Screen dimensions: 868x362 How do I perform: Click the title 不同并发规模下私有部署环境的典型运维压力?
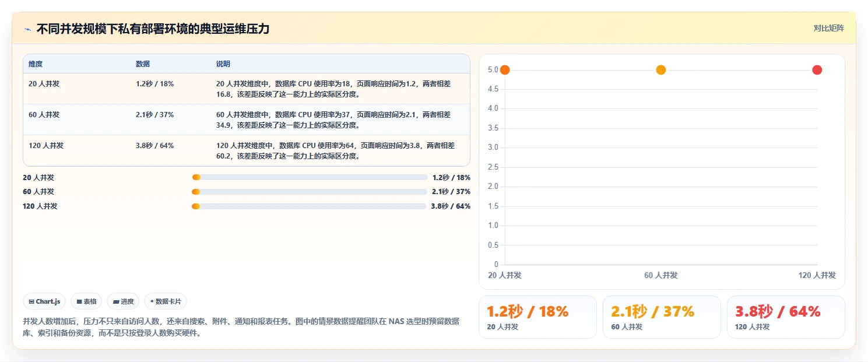153,29
